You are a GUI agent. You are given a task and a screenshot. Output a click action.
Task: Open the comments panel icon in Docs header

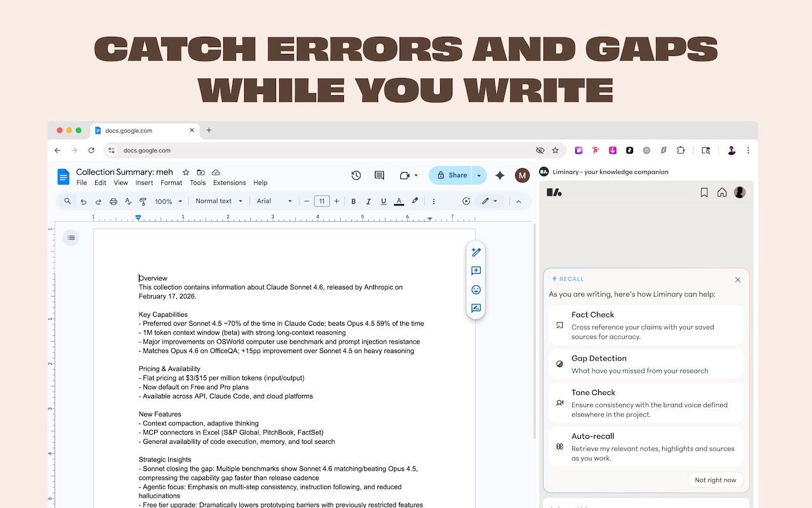(379, 175)
